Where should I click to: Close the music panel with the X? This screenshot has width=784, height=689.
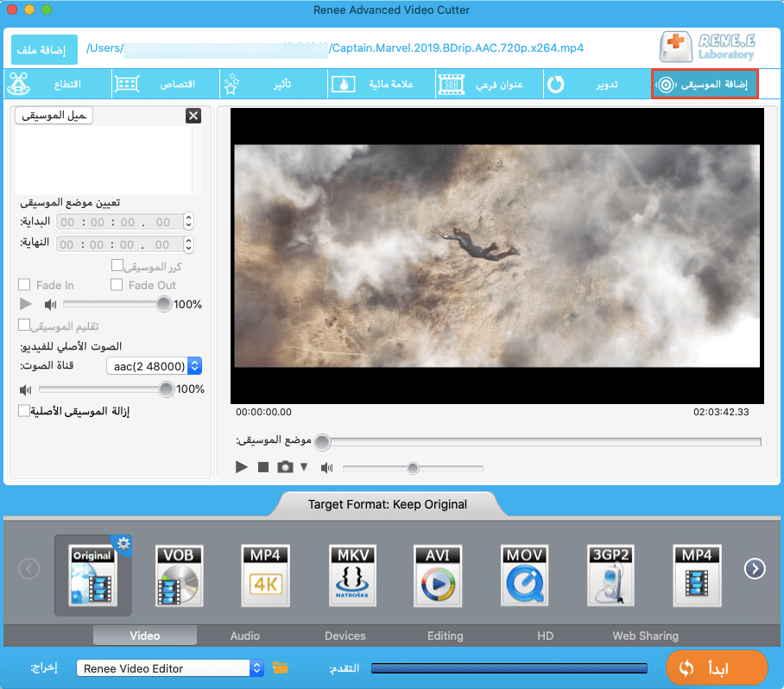(193, 116)
